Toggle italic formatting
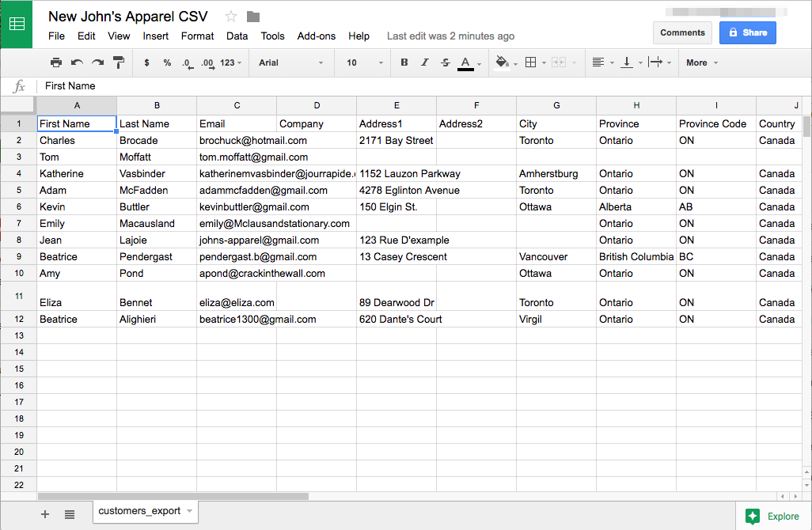 click(x=423, y=62)
